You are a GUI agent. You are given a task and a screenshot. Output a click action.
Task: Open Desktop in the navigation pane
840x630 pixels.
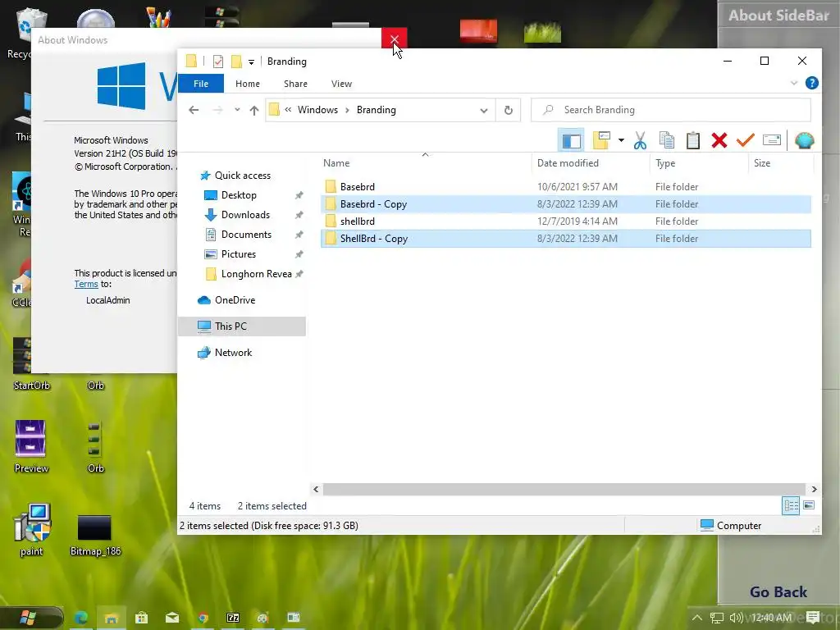239,195
